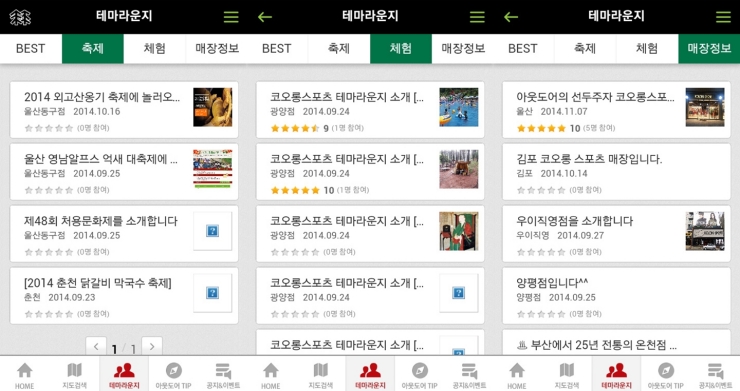
Task: Tap back arrow in middle screen header
Action: tap(265, 17)
